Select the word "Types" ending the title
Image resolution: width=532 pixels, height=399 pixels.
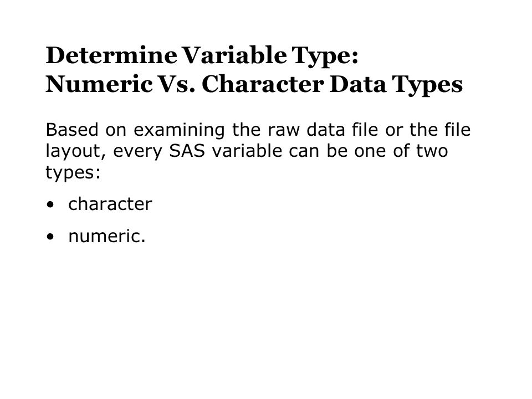click(x=427, y=86)
